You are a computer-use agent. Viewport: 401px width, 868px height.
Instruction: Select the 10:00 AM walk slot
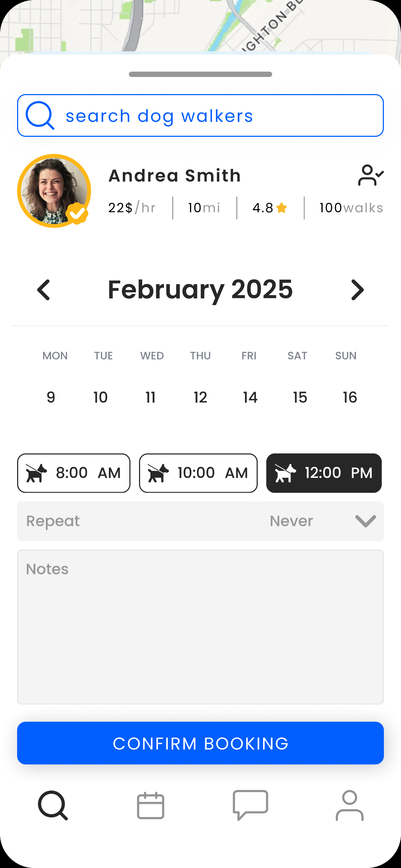click(x=198, y=473)
